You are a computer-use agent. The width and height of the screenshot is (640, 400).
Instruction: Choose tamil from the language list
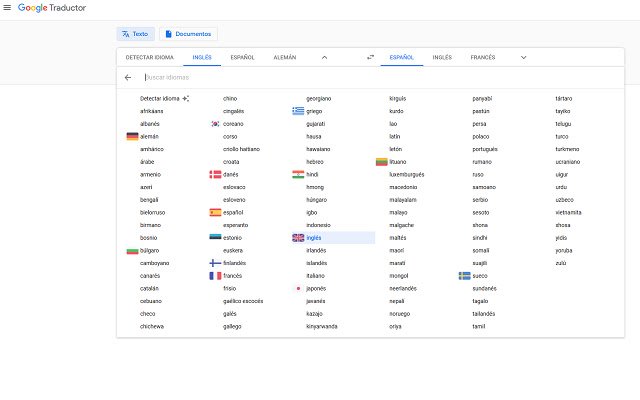[479, 326]
